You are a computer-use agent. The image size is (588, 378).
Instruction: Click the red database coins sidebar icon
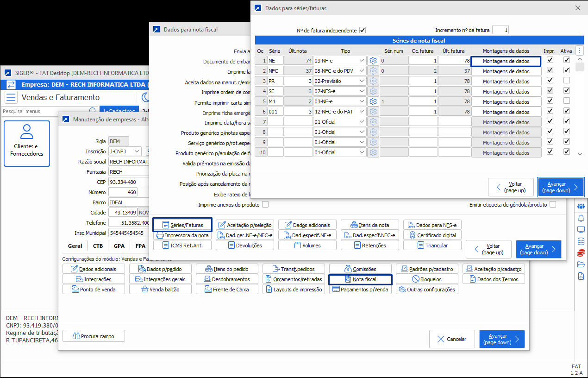coord(581,253)
